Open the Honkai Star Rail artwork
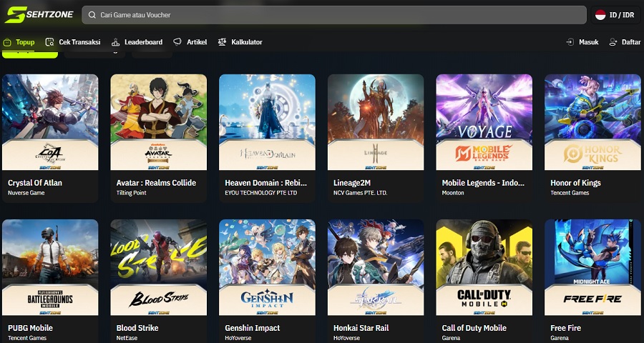This screenshot has height=343, width=644. click(376, 267)
